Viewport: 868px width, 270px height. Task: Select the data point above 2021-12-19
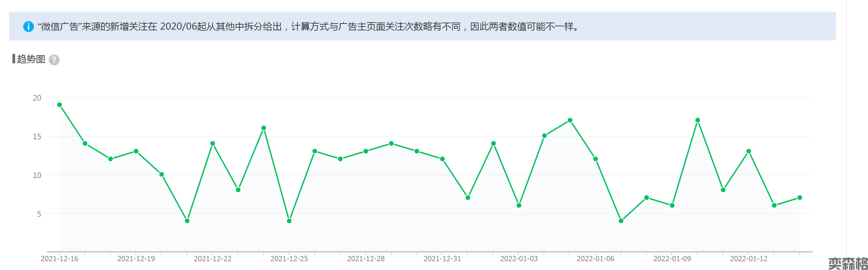[136, 151]
